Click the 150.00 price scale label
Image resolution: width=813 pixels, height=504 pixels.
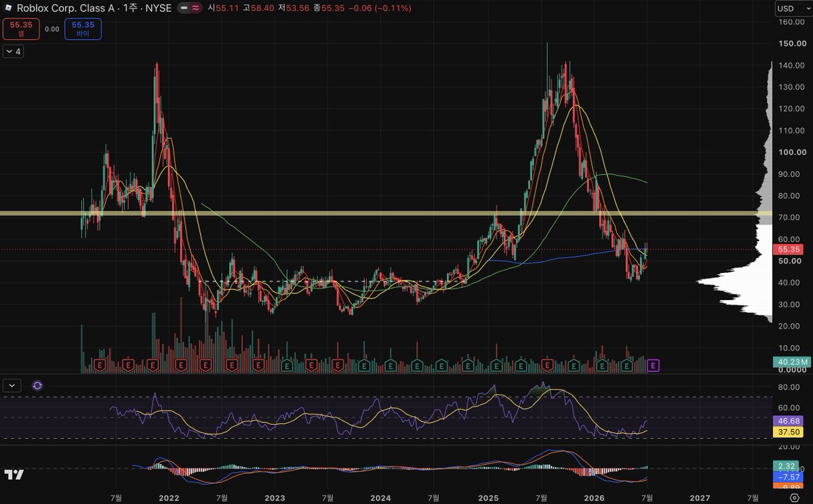(x=792, y=43)
